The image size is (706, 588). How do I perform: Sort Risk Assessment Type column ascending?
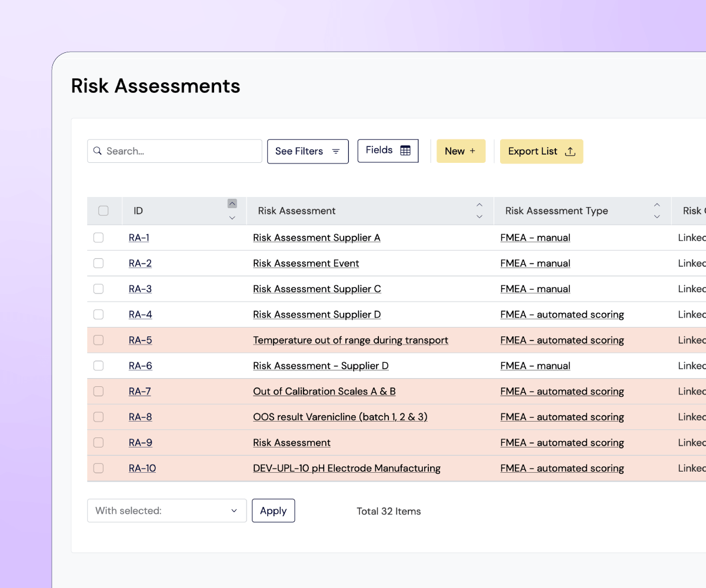click(x=657, y=205)
